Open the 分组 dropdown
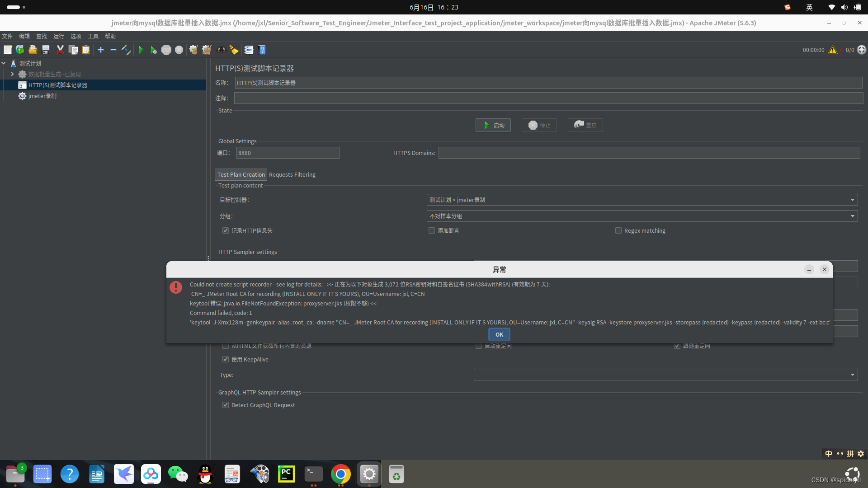This screenshot has height=488, width=868. tap(642, 216)
